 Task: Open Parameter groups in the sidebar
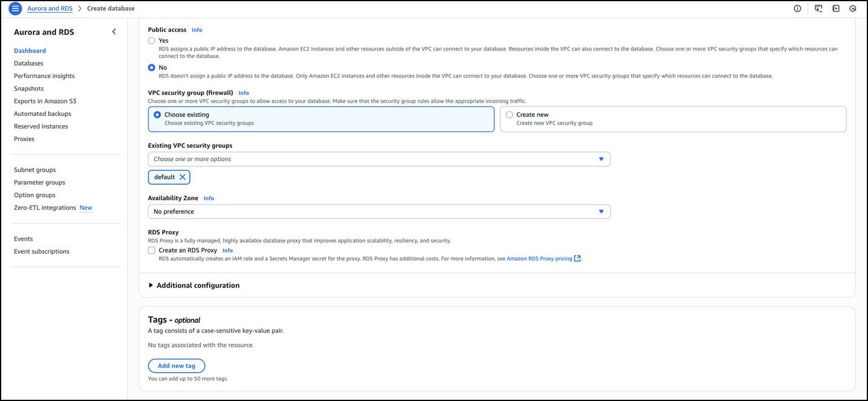pos(39,182)
